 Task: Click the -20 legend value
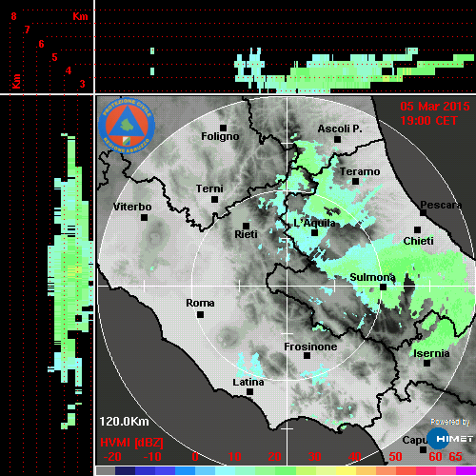pyautogui.click(x=112, y=457)
